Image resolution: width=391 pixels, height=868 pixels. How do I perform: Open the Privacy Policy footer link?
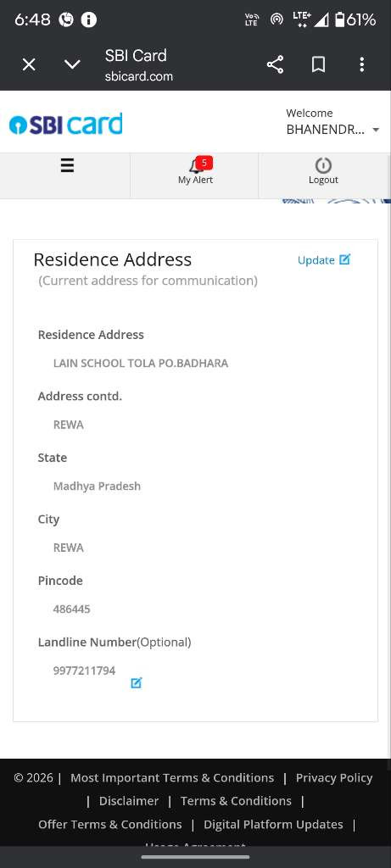(334, 778)
